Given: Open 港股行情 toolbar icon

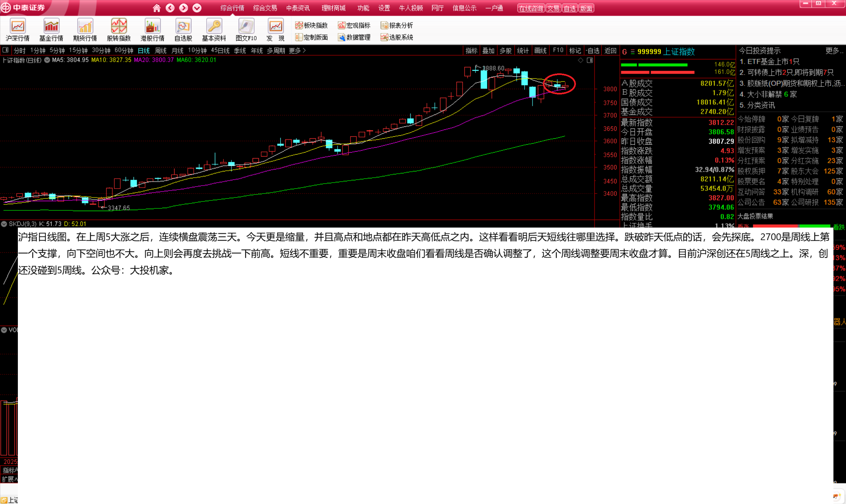Looking at the screenshot, I should (x=152, y=30).
